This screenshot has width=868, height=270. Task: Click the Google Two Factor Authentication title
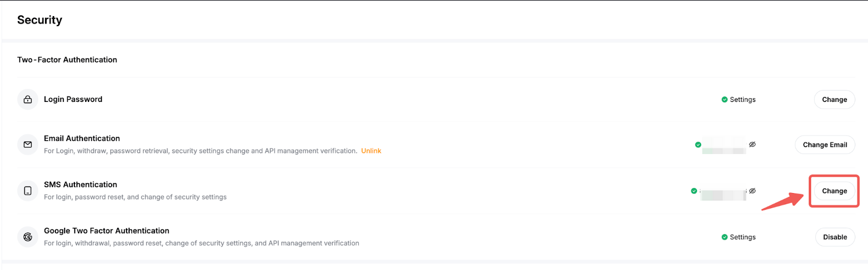(x=106, y=230)
